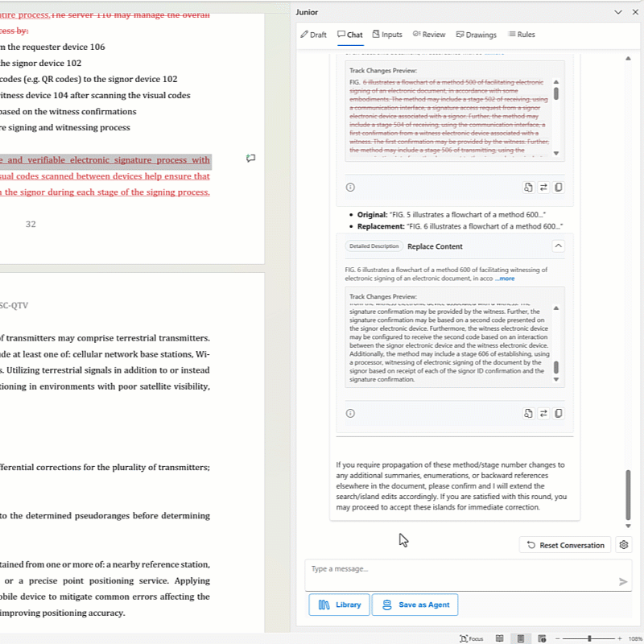Click the zoom slider in status bar

point(589,638)
